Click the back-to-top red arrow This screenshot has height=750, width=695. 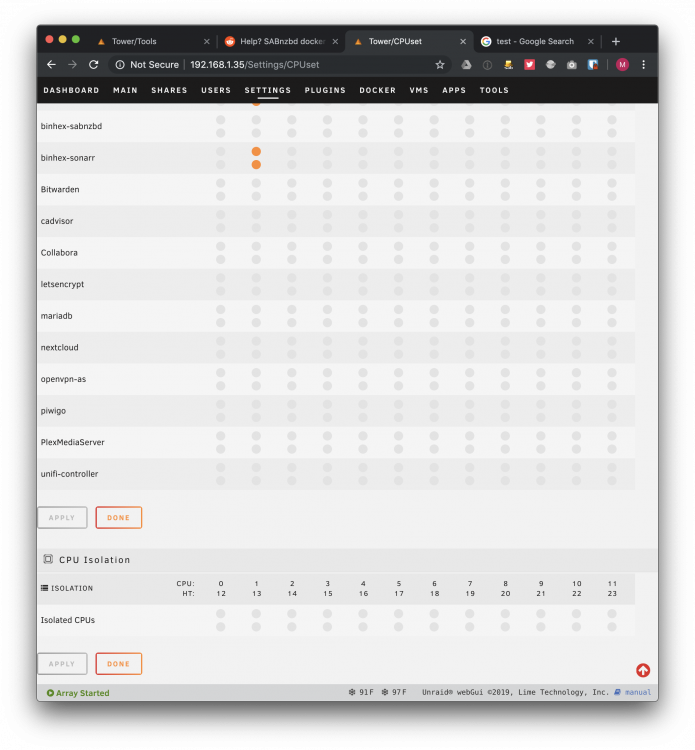point(643,670)
